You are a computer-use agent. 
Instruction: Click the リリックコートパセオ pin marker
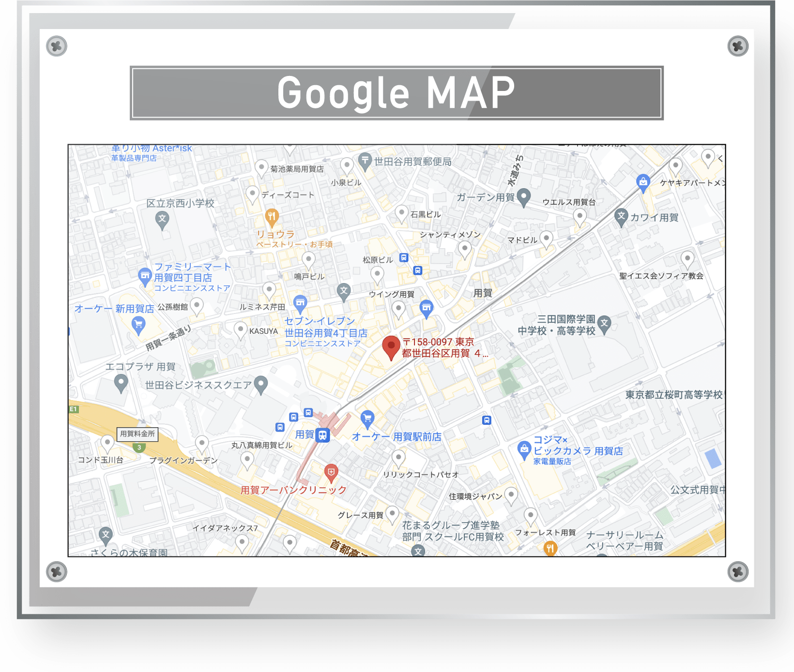[x=398, y=459]
